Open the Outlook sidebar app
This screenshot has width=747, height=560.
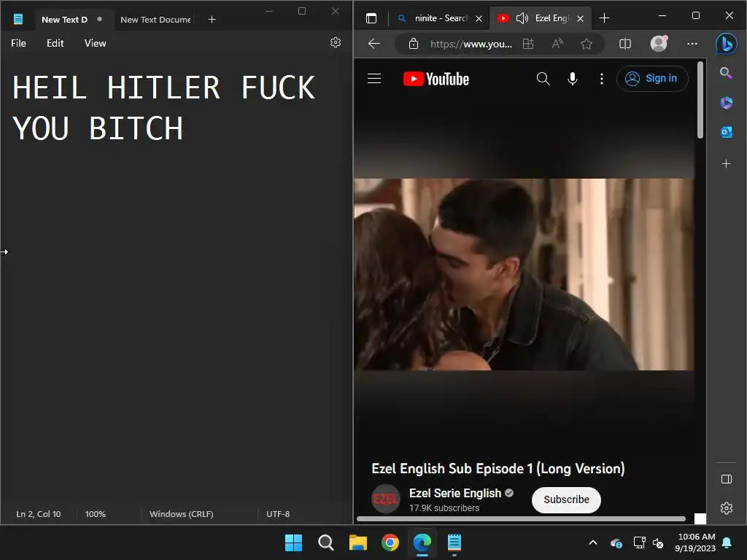coord(726,132)
